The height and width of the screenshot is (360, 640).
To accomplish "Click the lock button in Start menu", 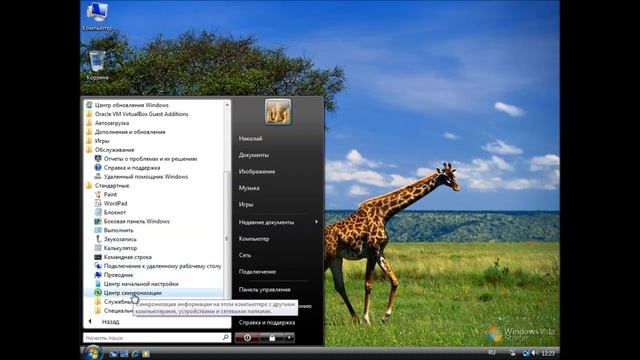I will (x=272, y=338).
